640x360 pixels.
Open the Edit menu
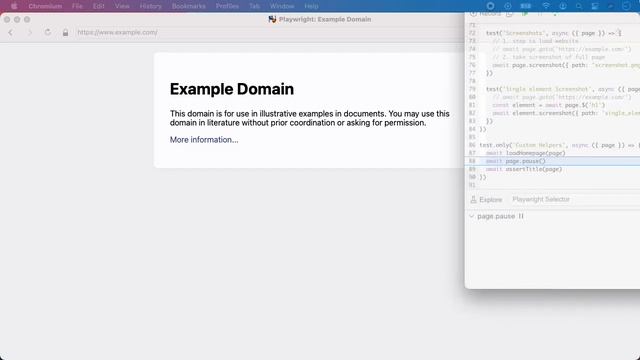click(x=98, y=6)
